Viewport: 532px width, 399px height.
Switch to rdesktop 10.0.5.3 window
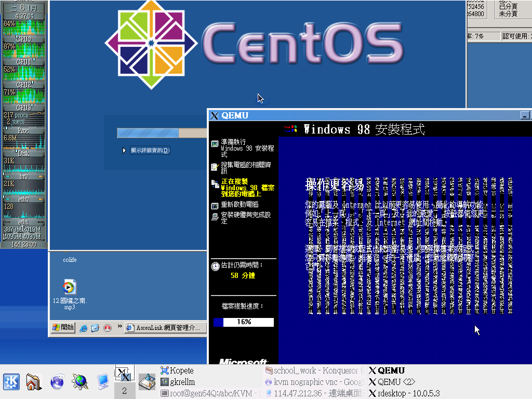[404, 393]
